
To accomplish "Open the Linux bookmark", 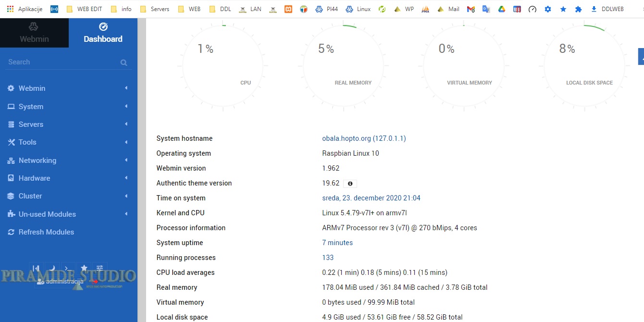I will [x=358, y=9].
